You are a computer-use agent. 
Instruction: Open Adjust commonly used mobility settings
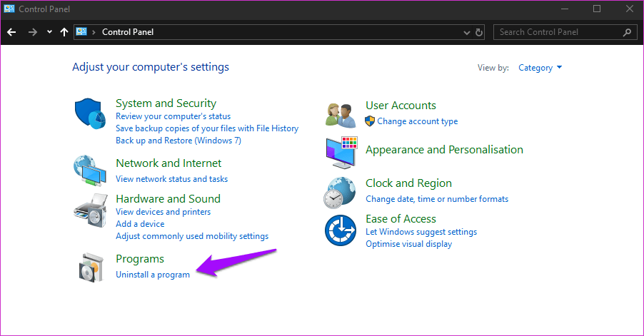coord(192,236)
